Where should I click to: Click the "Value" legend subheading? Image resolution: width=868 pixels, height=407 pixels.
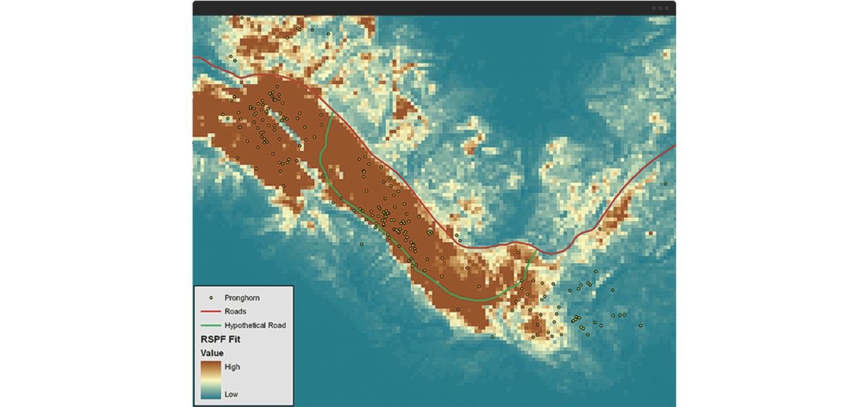[x=212, y=353]
